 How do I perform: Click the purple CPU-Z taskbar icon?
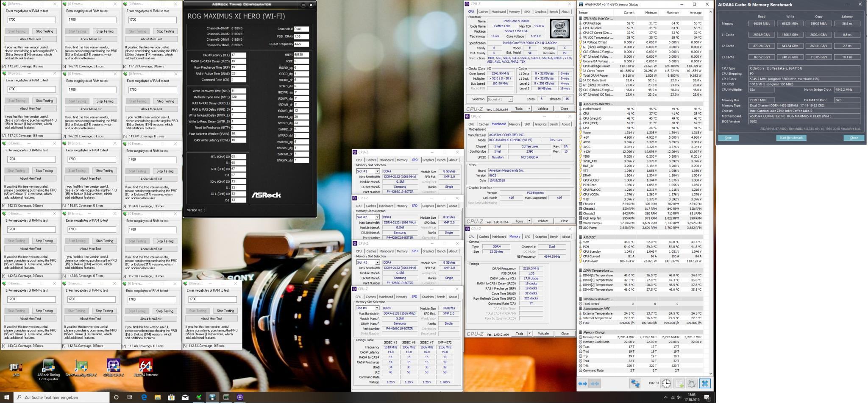pyautogui.click(x=240, y=397)
